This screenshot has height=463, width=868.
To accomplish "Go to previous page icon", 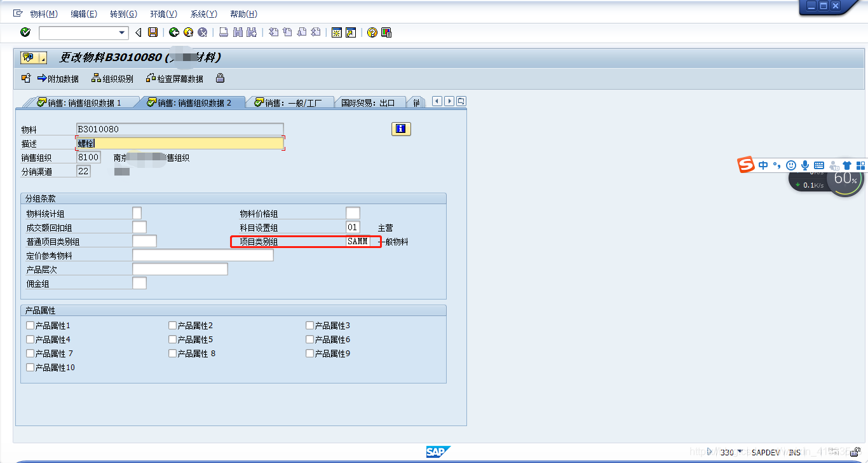I will 288,32.
